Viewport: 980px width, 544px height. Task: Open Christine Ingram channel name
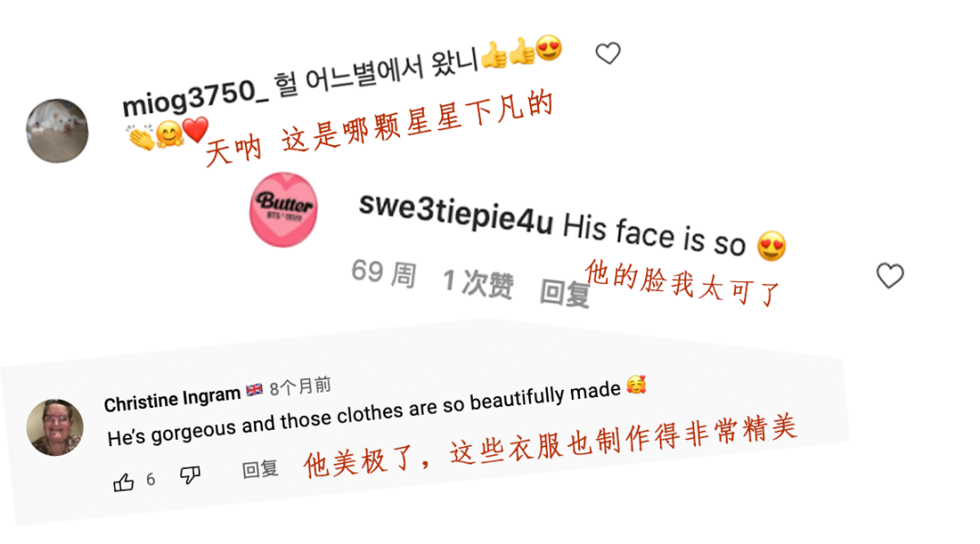(x=171, y=399)
